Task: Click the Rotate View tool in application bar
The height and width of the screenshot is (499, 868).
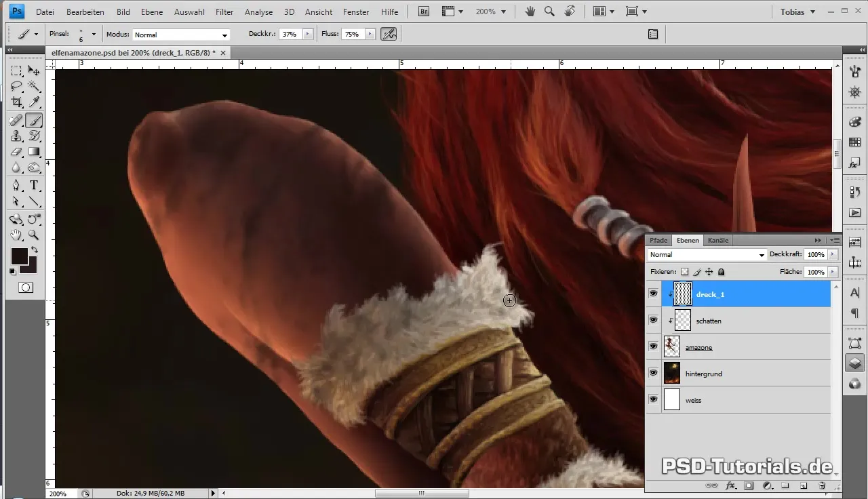Action: (x=570, y=12)
